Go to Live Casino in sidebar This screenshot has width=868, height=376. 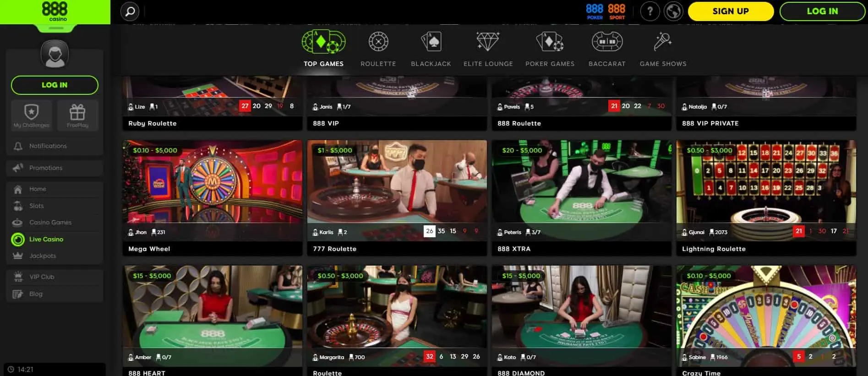click(x=55, y=240)
